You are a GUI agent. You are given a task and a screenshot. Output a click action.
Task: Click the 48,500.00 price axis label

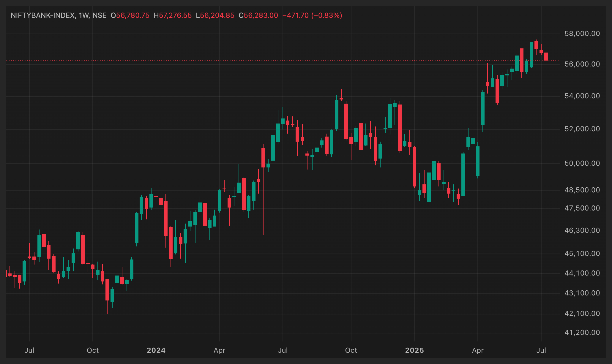click(x=582, y=190)
